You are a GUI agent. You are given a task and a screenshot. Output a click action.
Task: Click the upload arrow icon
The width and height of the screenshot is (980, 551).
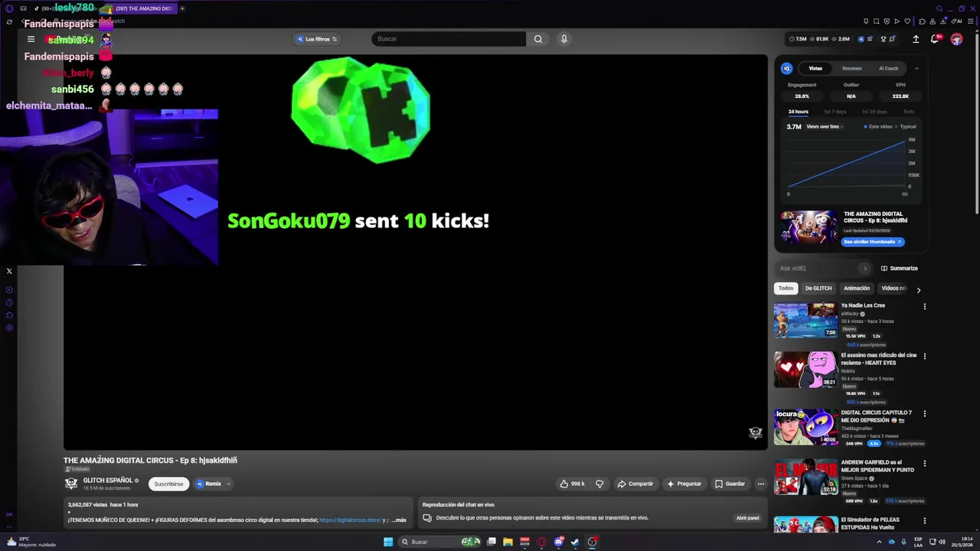916,39
